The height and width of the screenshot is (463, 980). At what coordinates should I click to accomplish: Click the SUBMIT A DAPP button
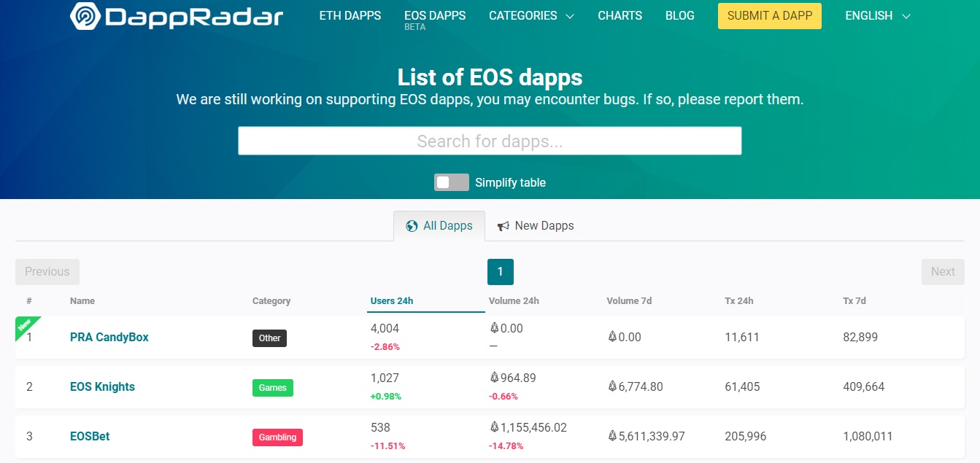(x=770, y=15)
